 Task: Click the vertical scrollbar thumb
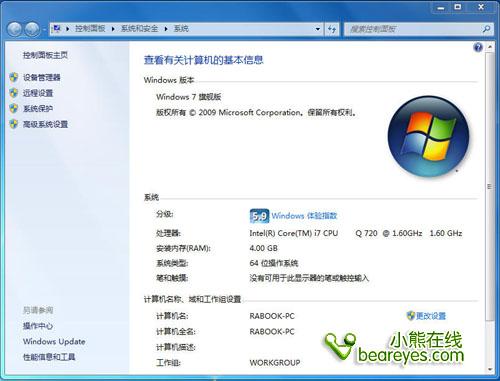489,186
